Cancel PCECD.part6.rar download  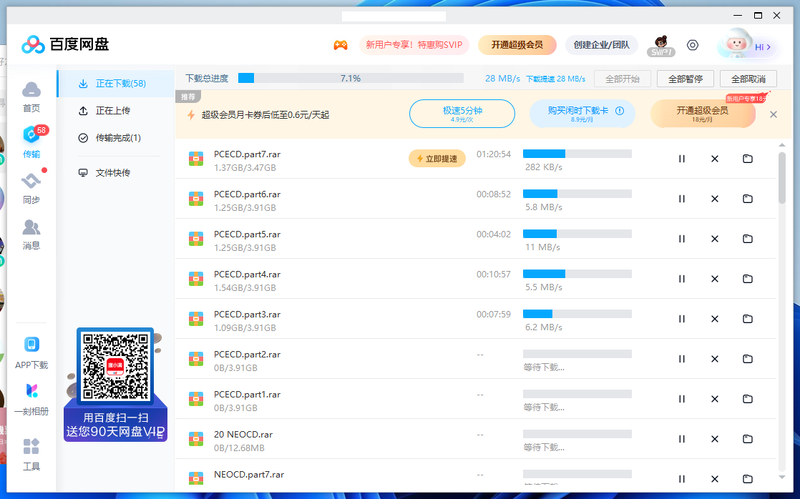coord(715,198)
